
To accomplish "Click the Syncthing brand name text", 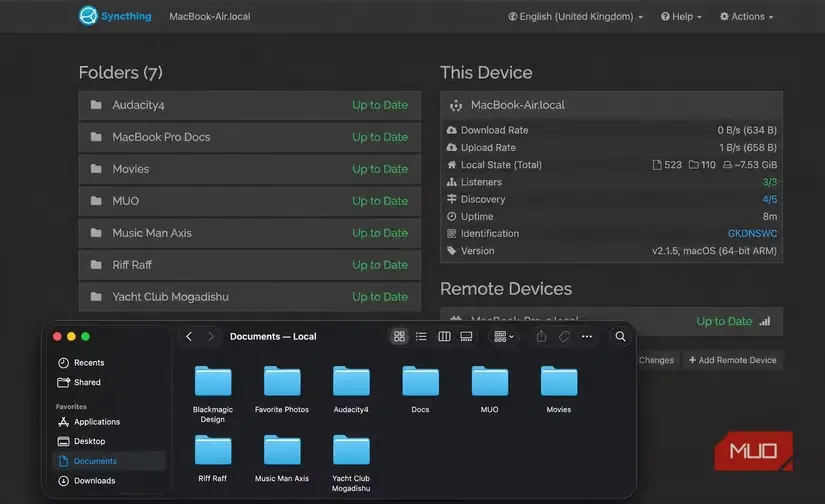I will click(x=126, y=16).
